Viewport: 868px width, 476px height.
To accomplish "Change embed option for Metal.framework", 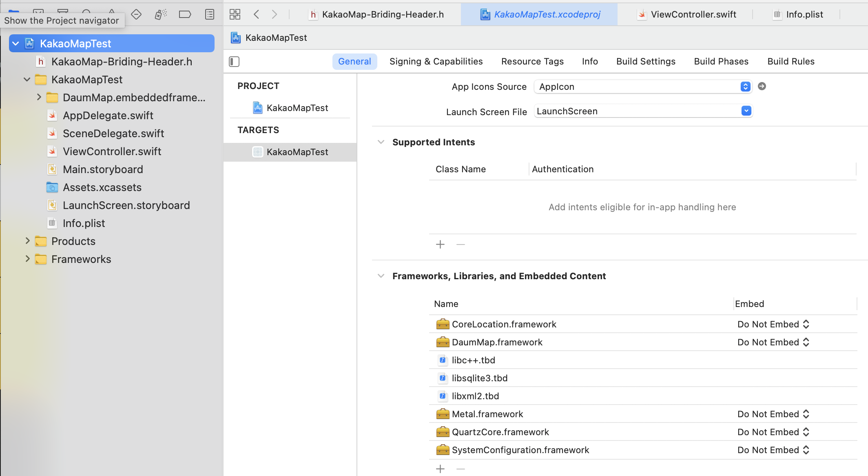I will (773, 414).
